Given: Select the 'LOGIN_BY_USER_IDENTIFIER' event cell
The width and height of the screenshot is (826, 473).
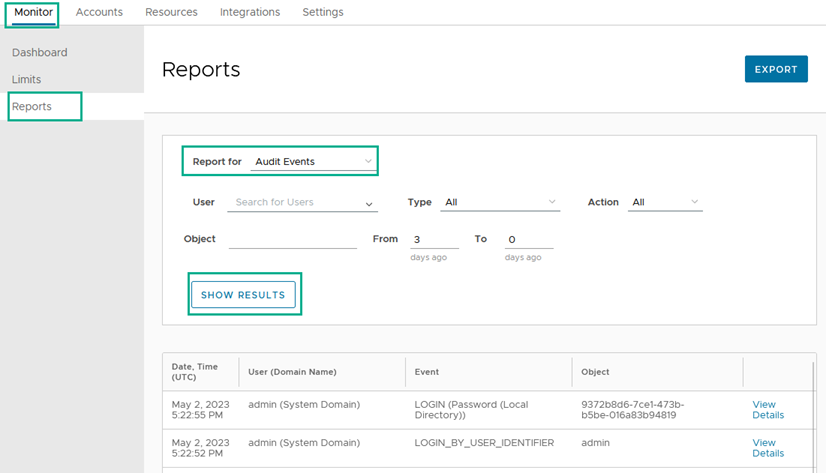Looking at the screenshot, I should coord(484,443).
